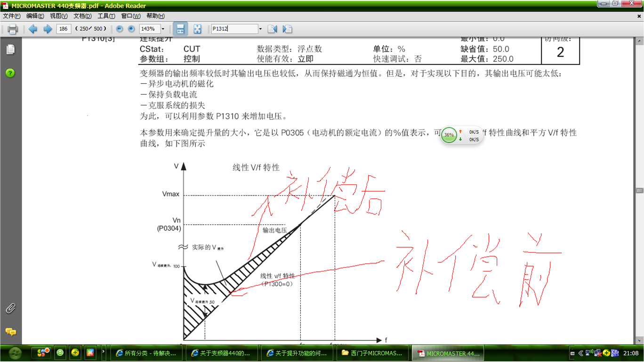Zoom out with the minus button
Viewport: 644px width, 362px height.
click(120, 29)
